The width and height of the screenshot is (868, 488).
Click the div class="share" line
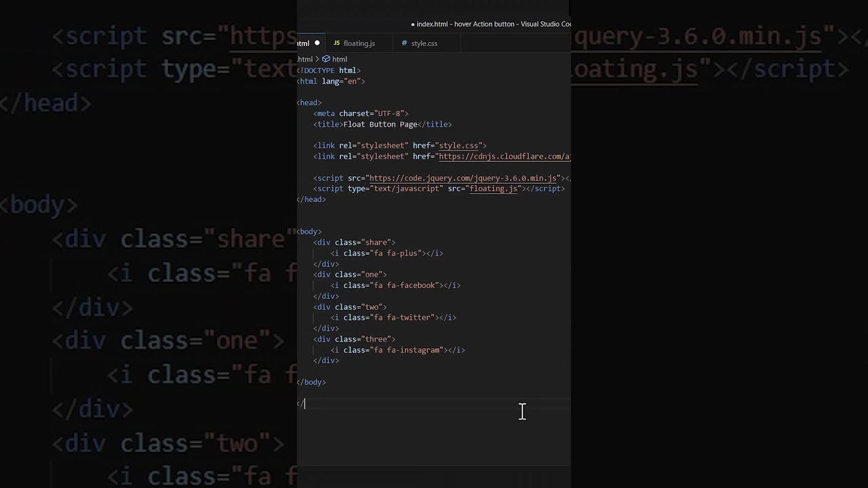click(354, 243)
